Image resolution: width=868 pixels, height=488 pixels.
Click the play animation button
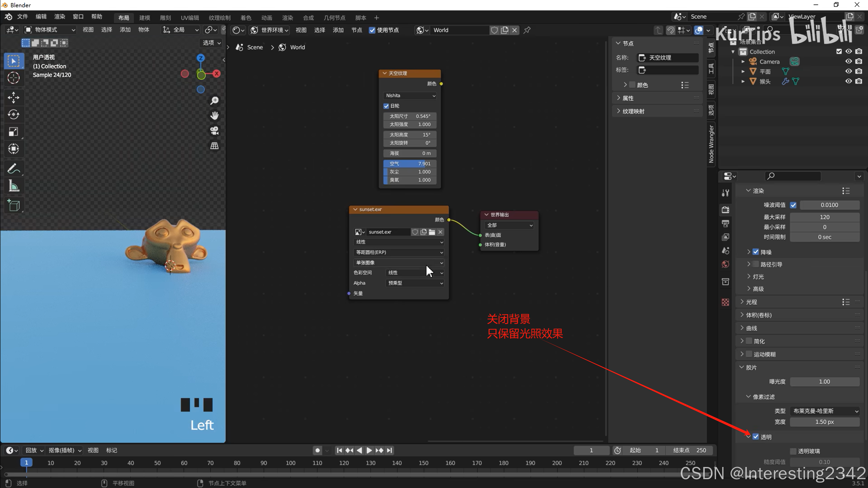click(369, 450)
